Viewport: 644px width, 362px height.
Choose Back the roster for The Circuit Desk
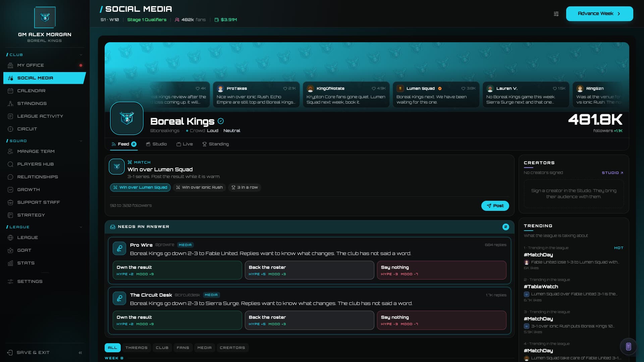tap(309, 320)
